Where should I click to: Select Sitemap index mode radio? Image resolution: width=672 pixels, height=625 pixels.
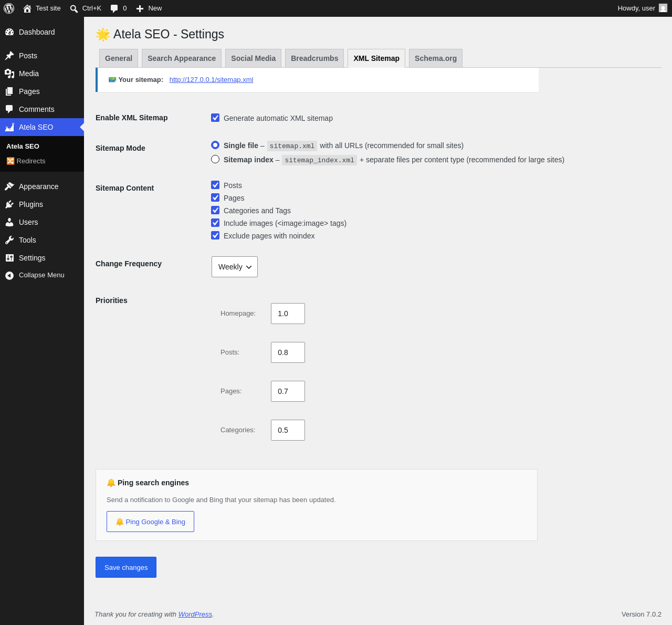(x=215, y=159)
